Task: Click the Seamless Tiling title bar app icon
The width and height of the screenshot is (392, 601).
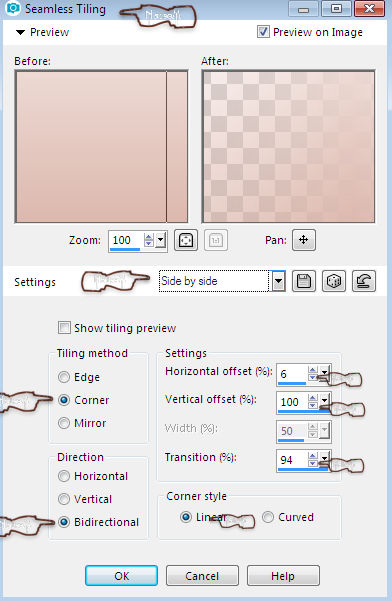Action: pyautogui.click(x=13, y=8)
